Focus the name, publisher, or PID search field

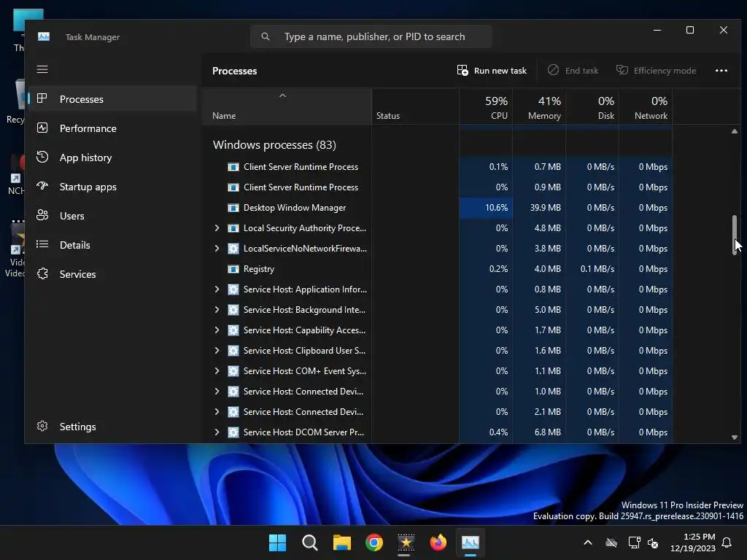pyautogui.click(x=371, y=36)
